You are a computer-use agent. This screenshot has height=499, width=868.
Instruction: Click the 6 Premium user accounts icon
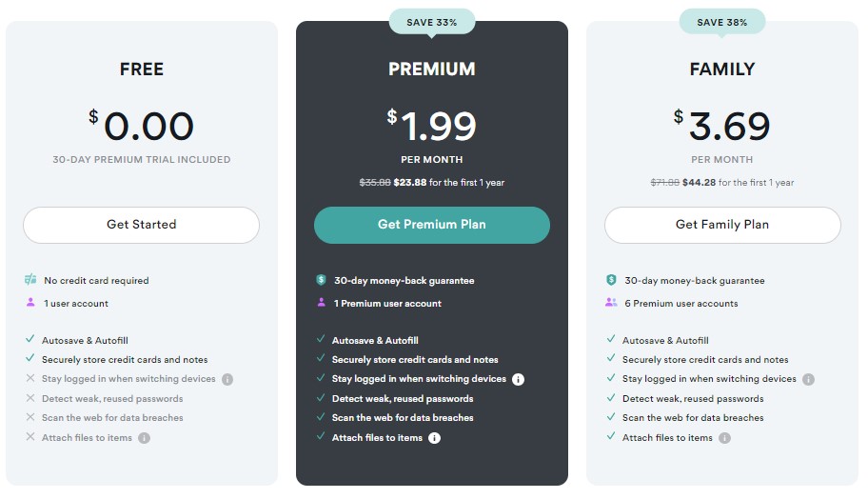point(611,303)
